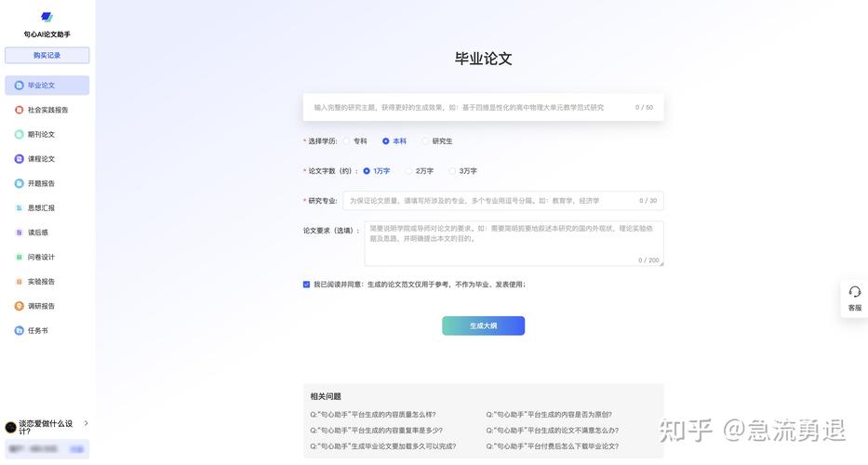
Task: Choose 3万字 word count
Action: [x=452, y=171]
